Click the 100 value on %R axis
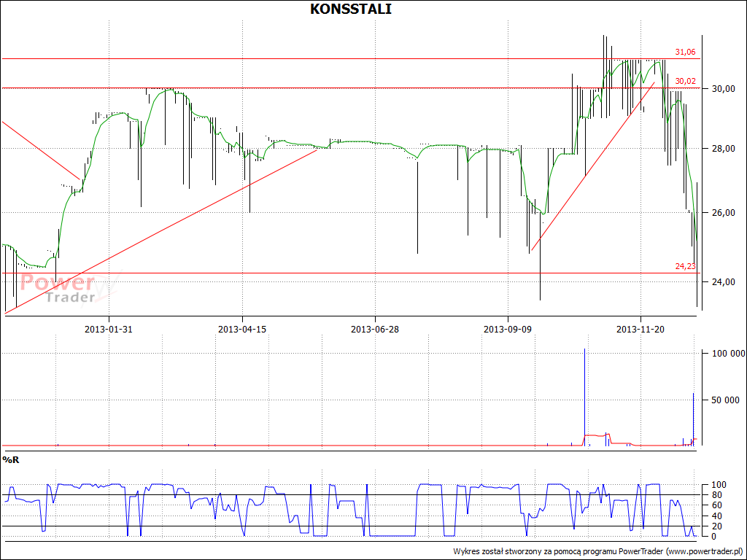 [718, 485]
